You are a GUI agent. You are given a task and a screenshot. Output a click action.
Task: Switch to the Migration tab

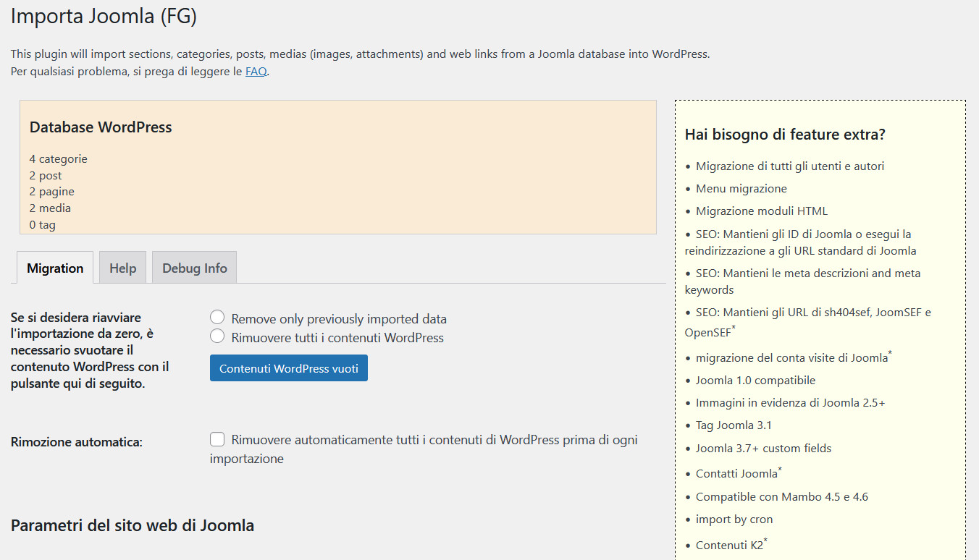(55, 268)
